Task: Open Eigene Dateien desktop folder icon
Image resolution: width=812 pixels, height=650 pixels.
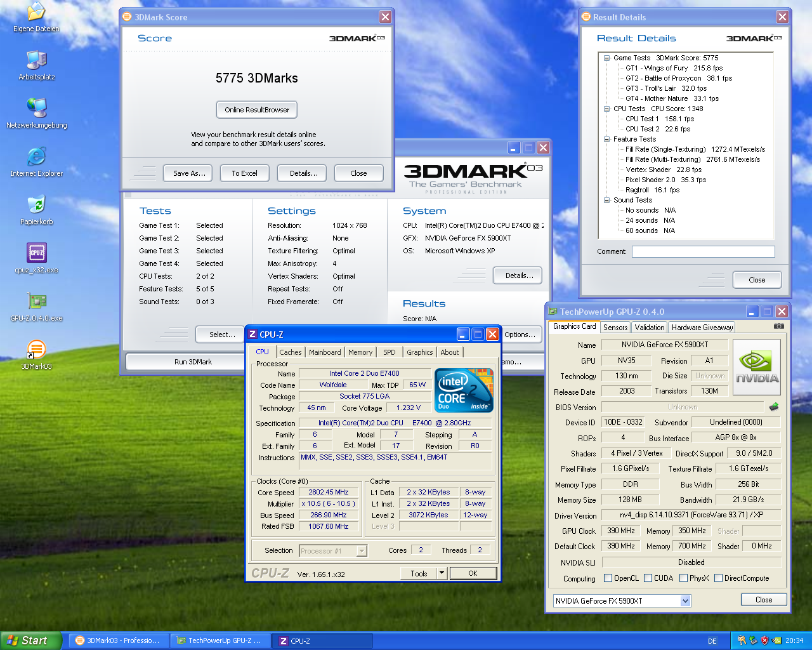Action: 37,11
